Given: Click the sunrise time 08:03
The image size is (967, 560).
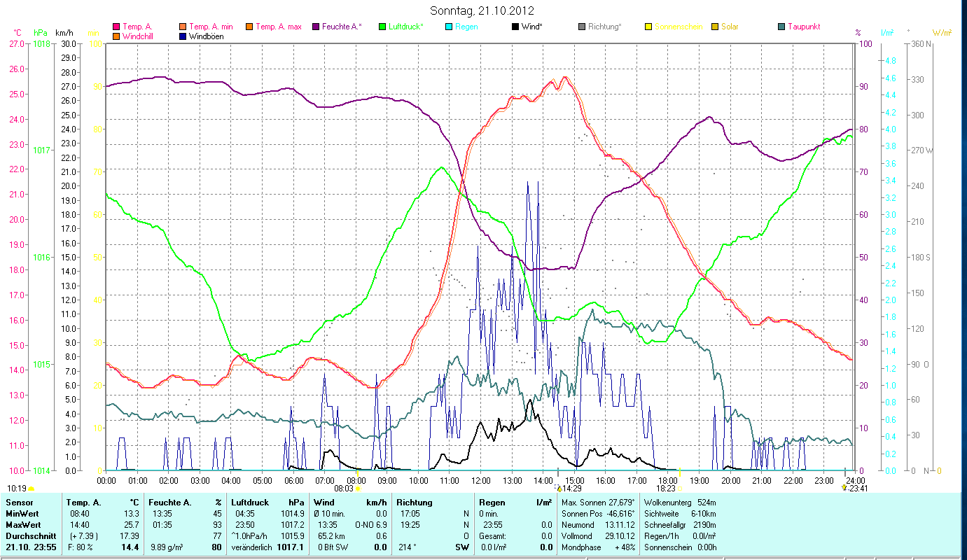Looking at the screenshot, I should point(344,489).
